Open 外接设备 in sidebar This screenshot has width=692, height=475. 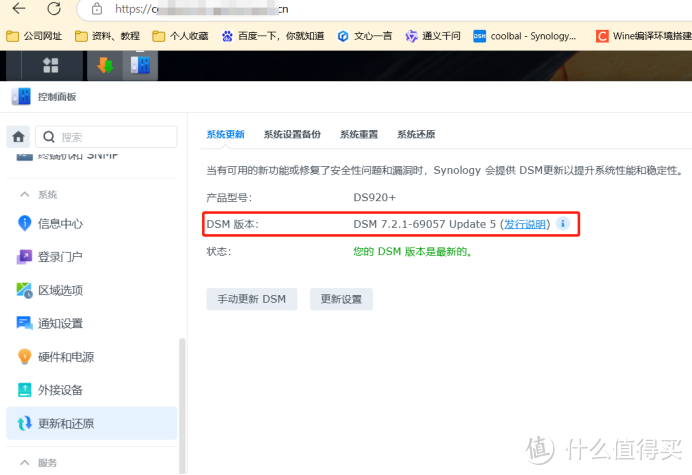click(x=92, y=390)
